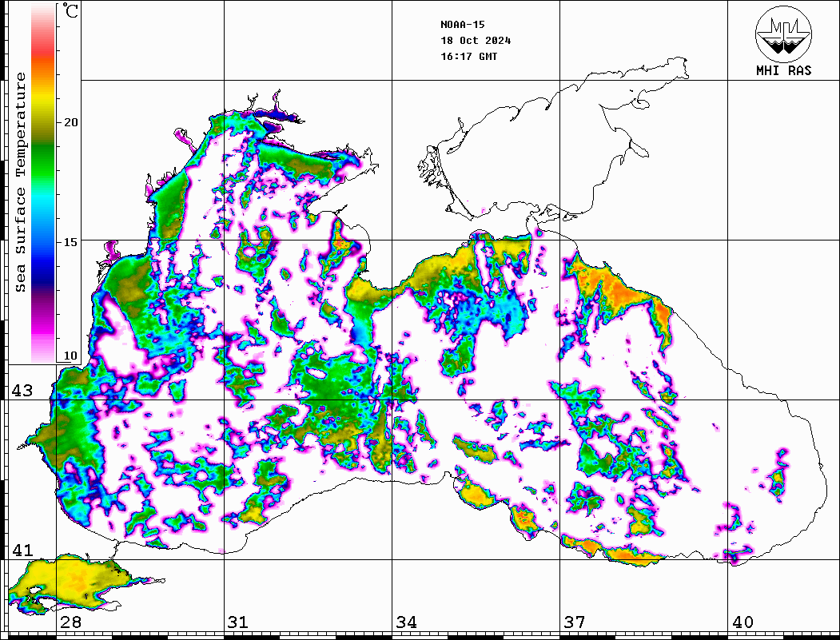
Task: Click the latitude label 43
Action: [x=22, y=391]
